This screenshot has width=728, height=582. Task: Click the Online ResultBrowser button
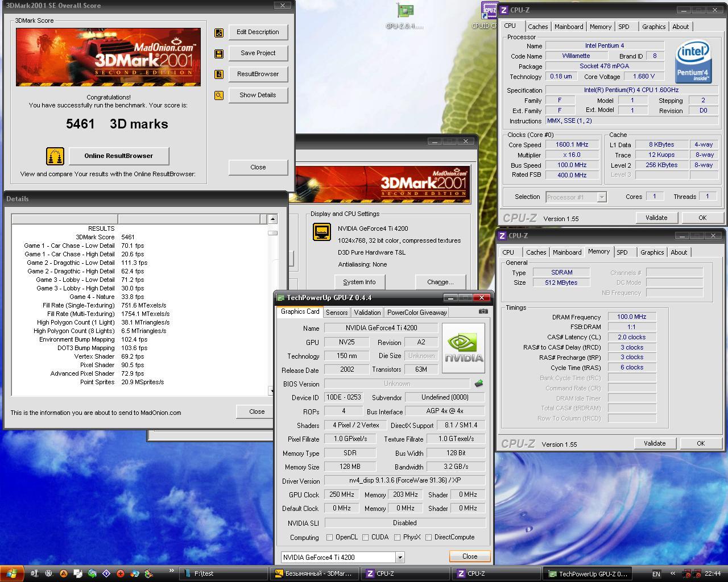point(118,156)
